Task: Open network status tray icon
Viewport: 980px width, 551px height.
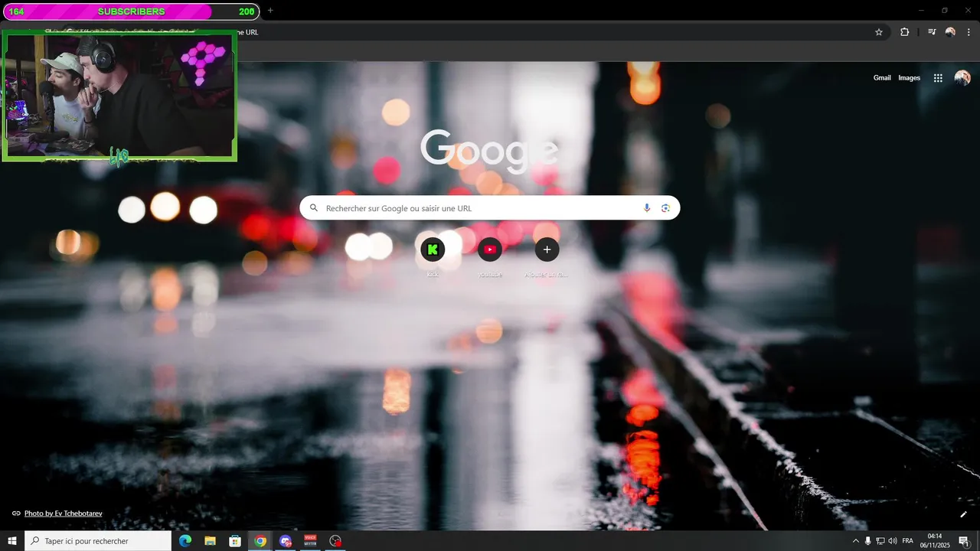Action: pyautogui.click(x=880, y=541)
